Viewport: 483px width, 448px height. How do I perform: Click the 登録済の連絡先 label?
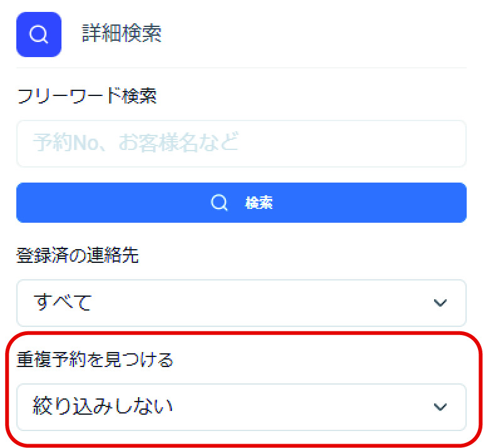(78, 256)
